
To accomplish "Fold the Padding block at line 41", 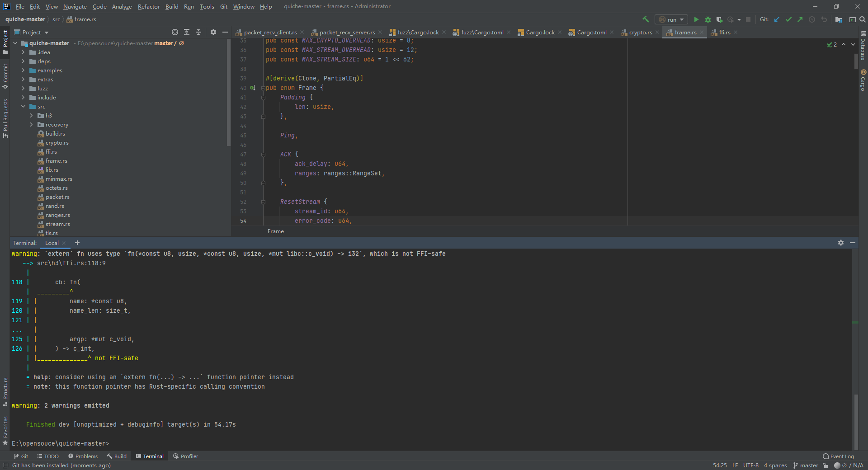I will coord(263,97).
